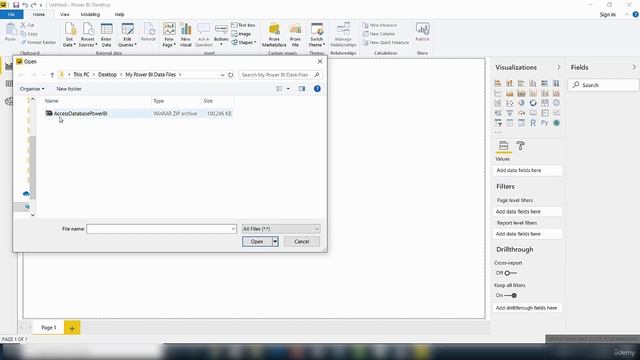Click the Open button's dropdown arrow

point(276,242)
